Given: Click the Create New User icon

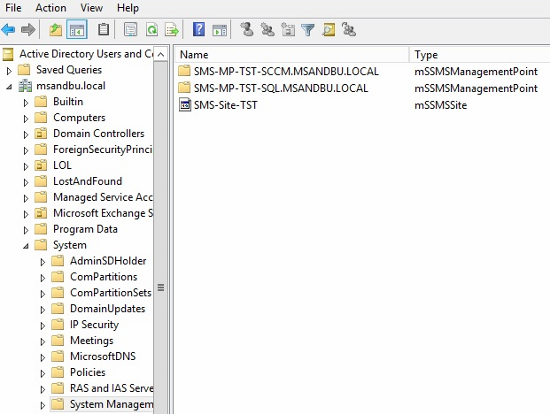Looking at the screenshot, I should [x=247, y=30].
